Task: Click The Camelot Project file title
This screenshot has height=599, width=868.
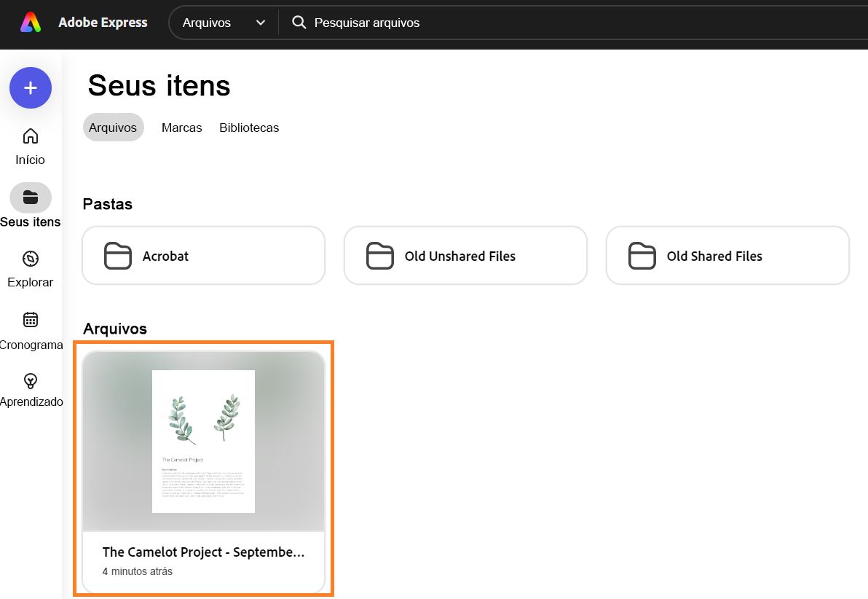Action: [203, 552]
